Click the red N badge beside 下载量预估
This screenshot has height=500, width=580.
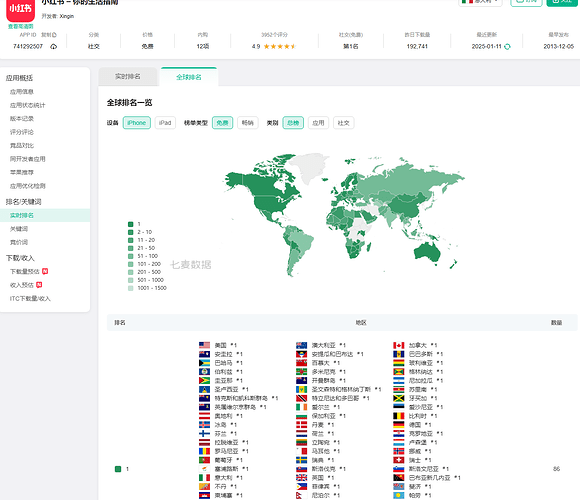[x=45, y=271]
